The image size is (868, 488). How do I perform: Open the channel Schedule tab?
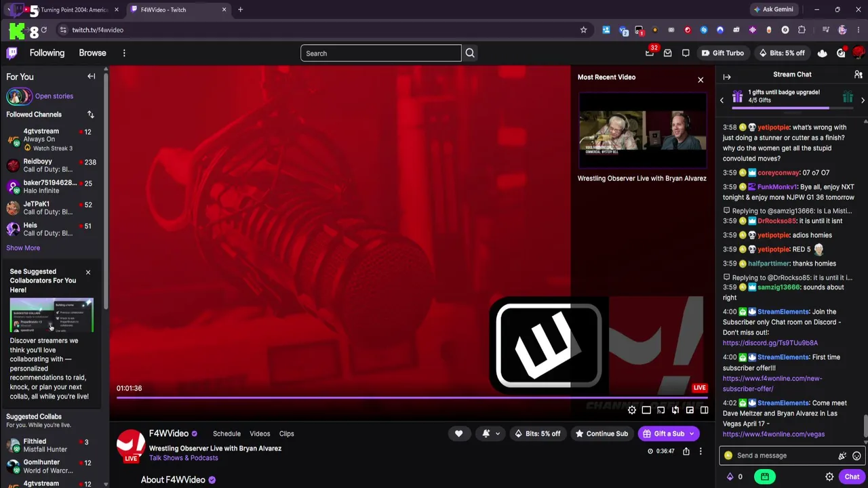(226, 434)
